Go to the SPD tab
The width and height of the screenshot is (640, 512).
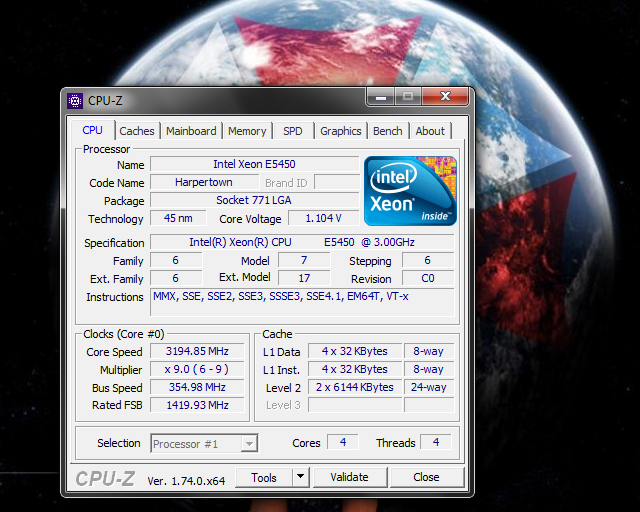point(293,131)
